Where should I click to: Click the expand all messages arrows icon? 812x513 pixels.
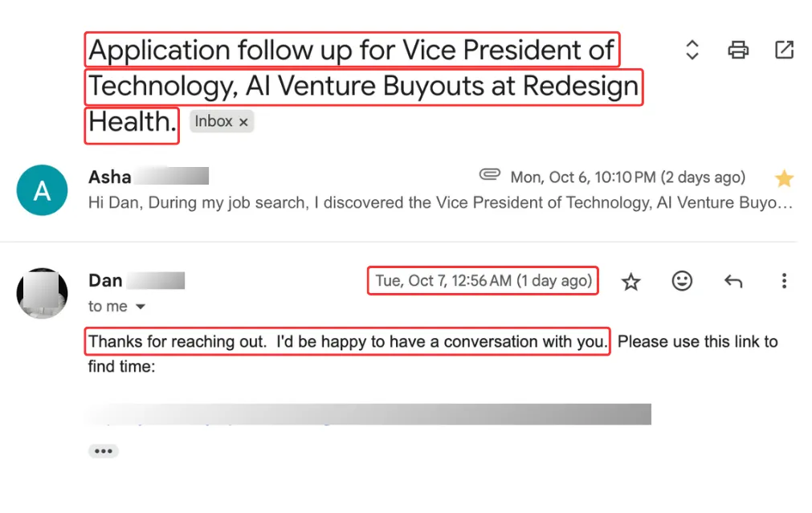(x=692, y=51)
